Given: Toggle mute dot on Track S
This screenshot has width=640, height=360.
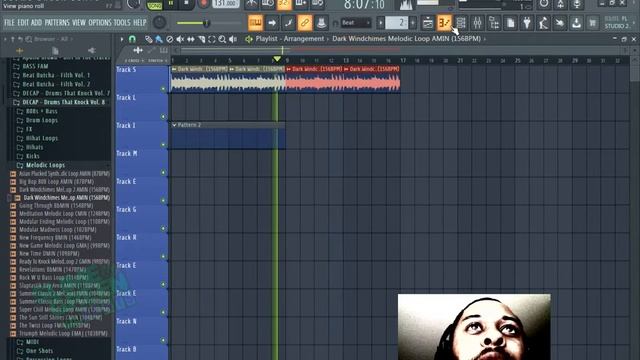Looking at the screenshot, I should click(163, 89).
